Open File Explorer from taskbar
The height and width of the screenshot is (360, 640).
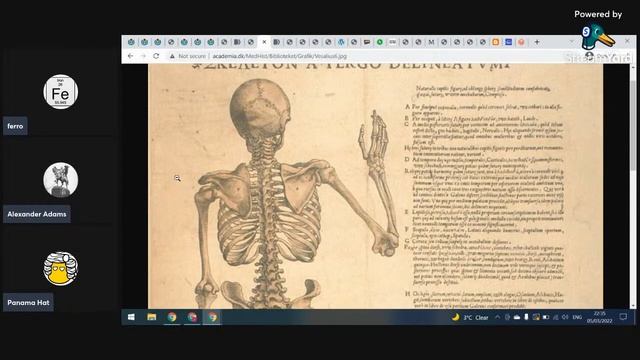(151, 317)
